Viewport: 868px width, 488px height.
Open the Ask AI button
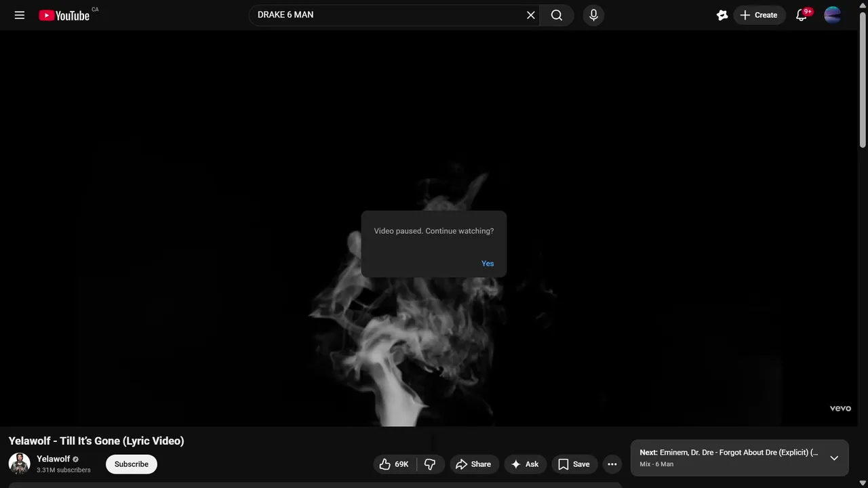525,464
